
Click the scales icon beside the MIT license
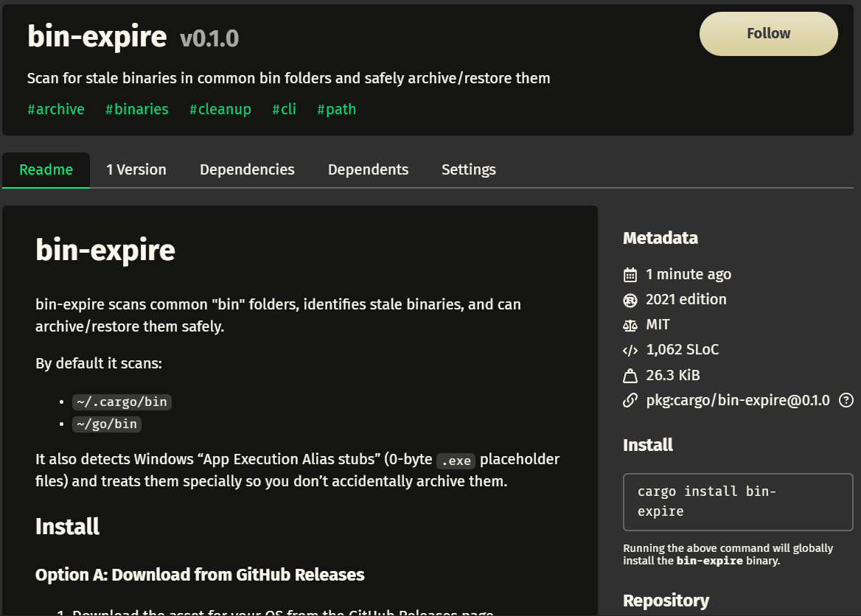(x=630, y=324)
